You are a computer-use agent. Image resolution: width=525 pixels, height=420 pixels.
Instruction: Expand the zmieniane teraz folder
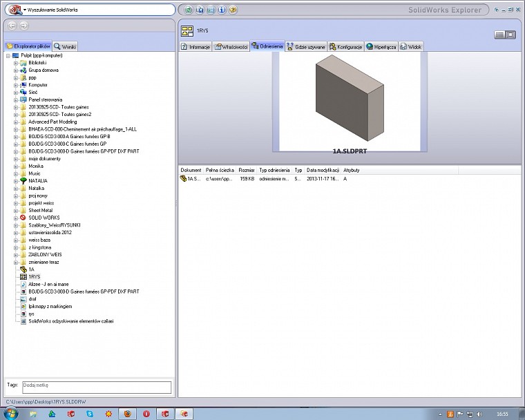[x=15, y=262]
